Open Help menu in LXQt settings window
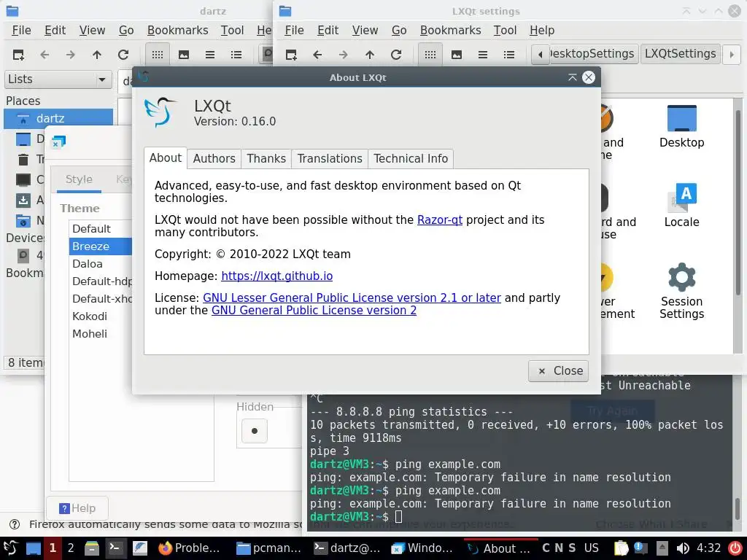 pos(542,31)
